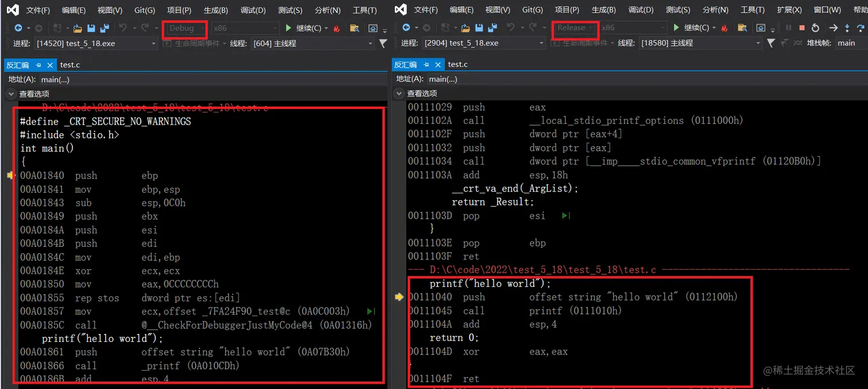This screenshot has height=389, width=868.
Task: Click the Visual Studio logo in the right window
Action: click(401, 10)
